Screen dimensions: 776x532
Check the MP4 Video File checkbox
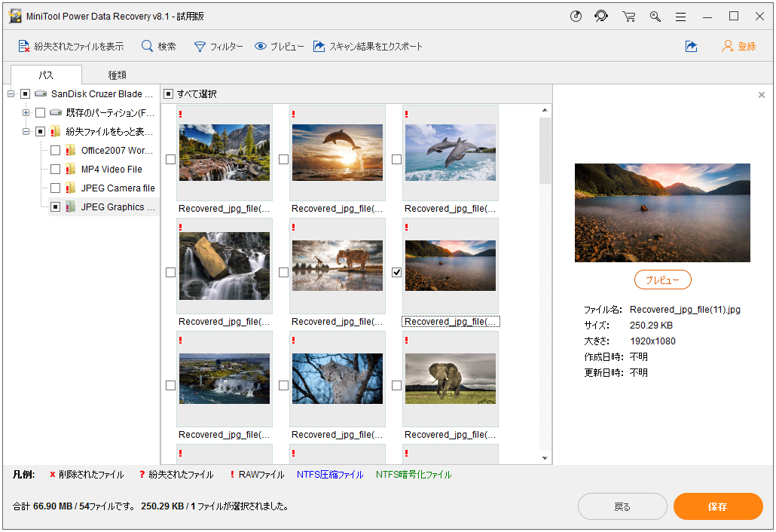coord(55,170)
